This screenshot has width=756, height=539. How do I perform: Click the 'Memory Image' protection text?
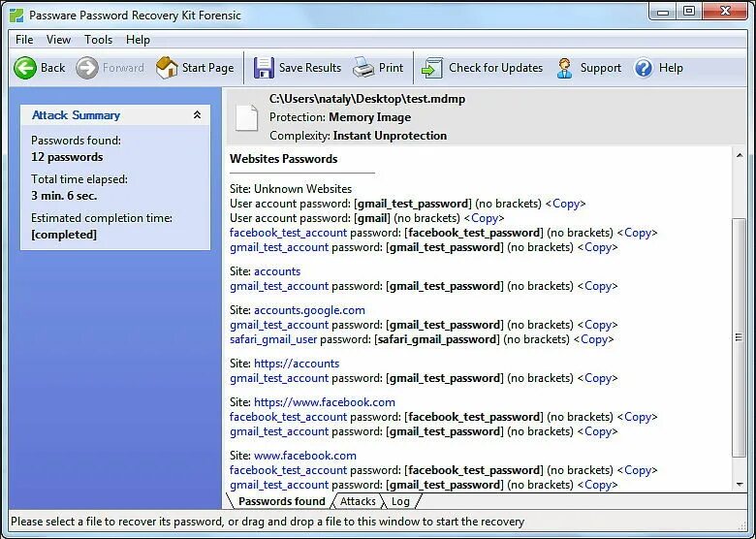tap(370, 117)
